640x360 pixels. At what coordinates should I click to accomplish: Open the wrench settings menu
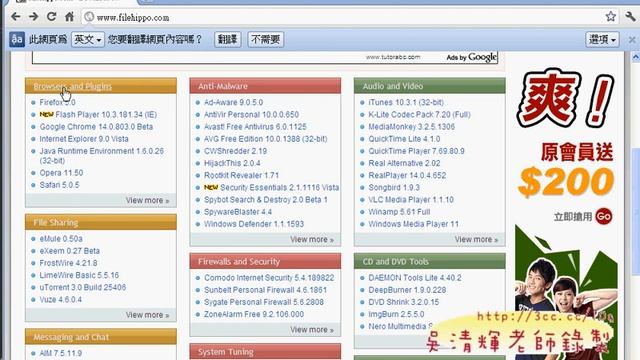pyautogui.click(x=630, y=17)
